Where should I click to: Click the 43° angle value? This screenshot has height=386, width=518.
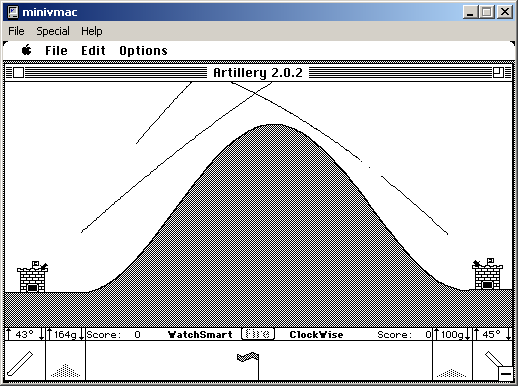pyautogui.click(x=25, y=334)
